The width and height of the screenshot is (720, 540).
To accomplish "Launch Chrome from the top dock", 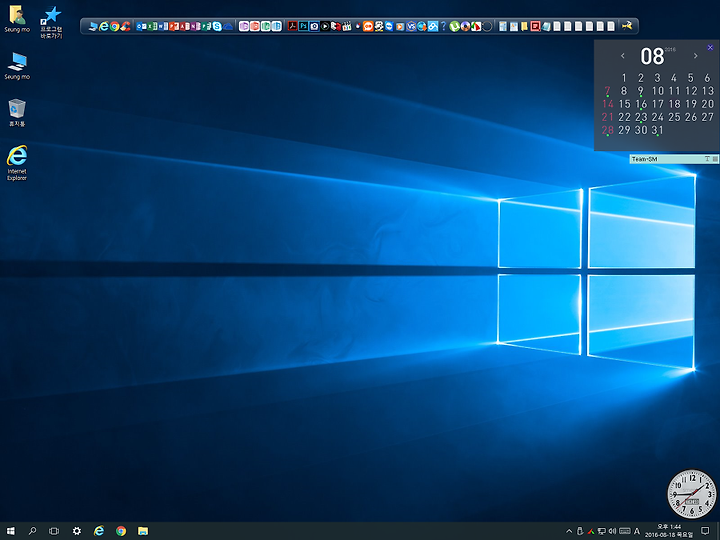I will (x=114, y=26).
